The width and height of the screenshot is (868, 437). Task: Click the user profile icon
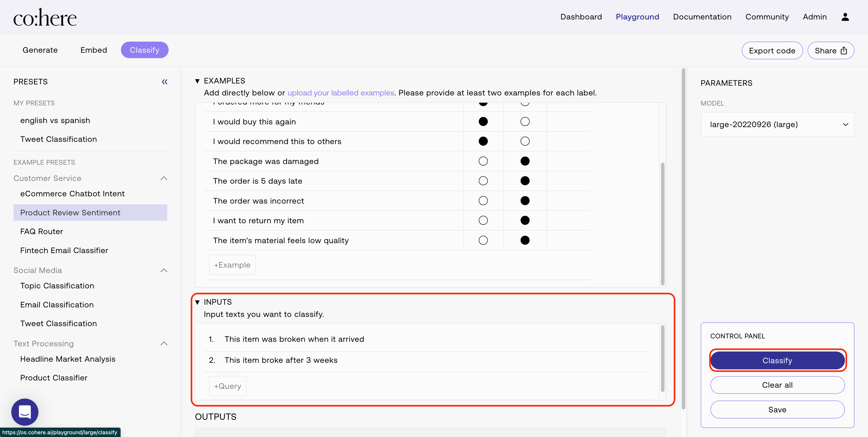(x=845, y=17)
